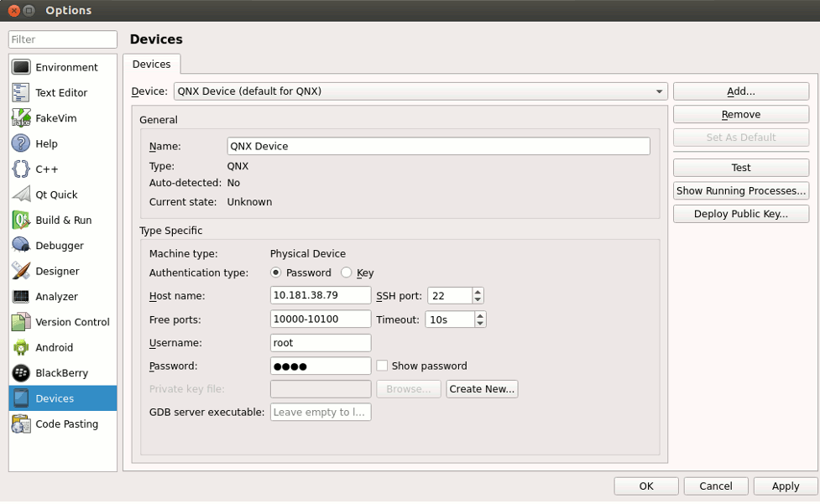The image size is (820, 504).
Task: Click inside the Host name field
Action: tap(319, 294)
